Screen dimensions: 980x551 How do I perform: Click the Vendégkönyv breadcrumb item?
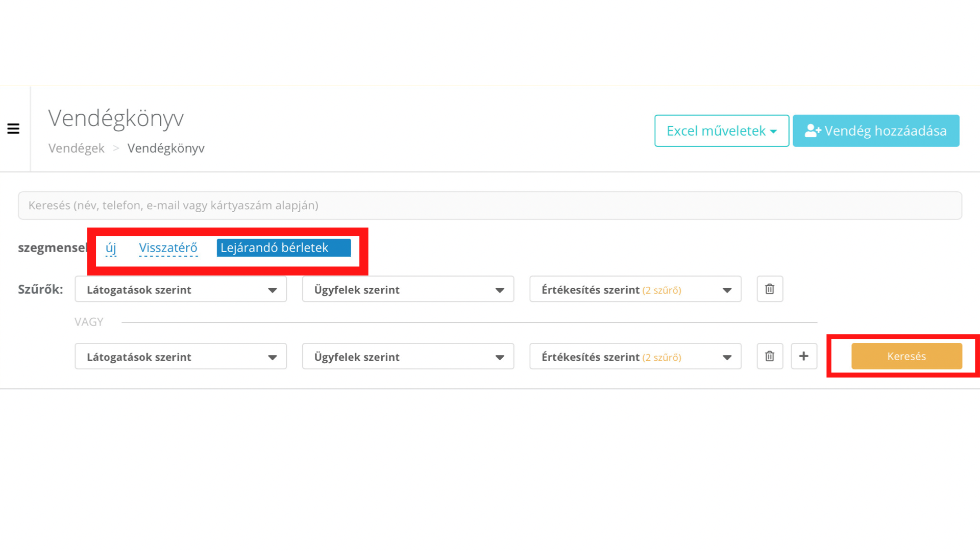point(166,148)
